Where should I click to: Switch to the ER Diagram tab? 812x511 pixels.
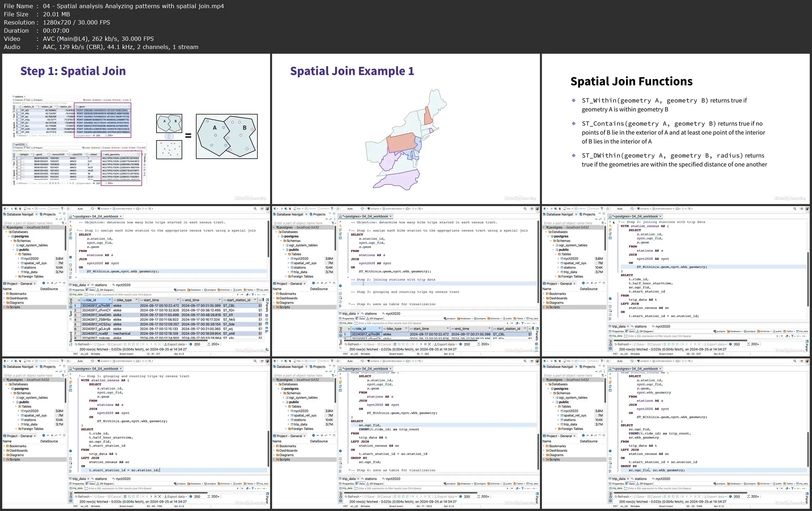click(107, 290)
